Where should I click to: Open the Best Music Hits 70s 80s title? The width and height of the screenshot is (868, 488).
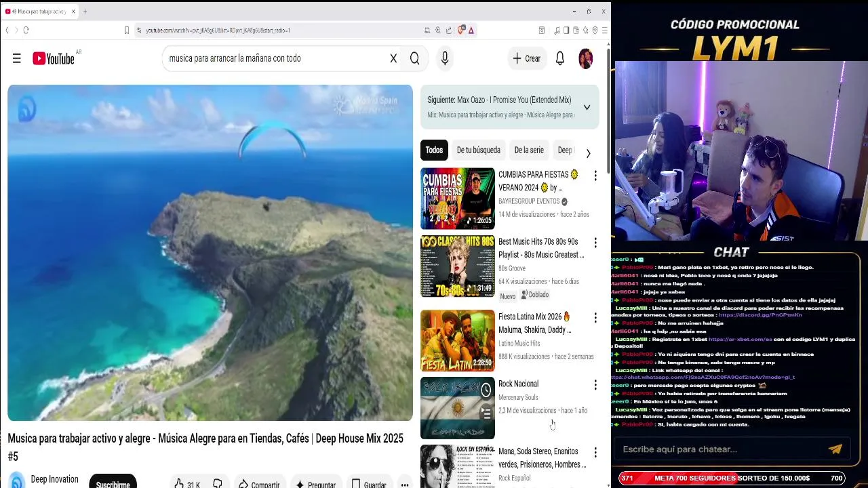click(x=541, y=248)
